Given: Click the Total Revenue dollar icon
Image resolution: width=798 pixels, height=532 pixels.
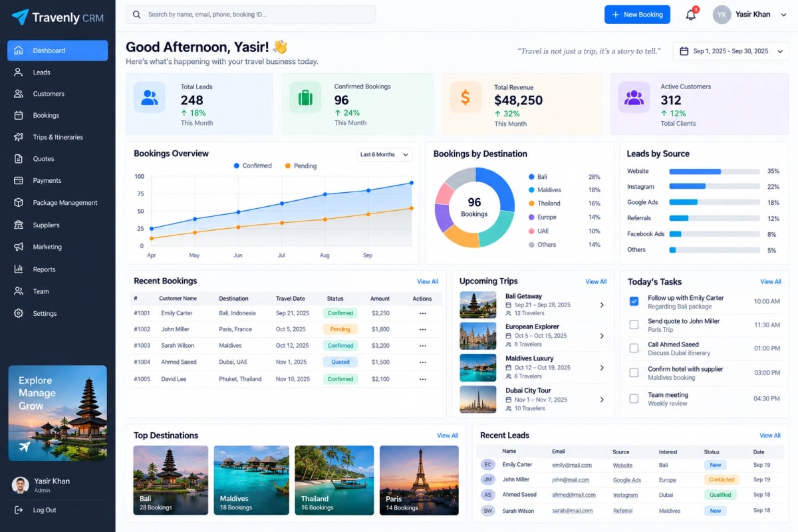Looking at the screenshot, I should pos(465,97).
